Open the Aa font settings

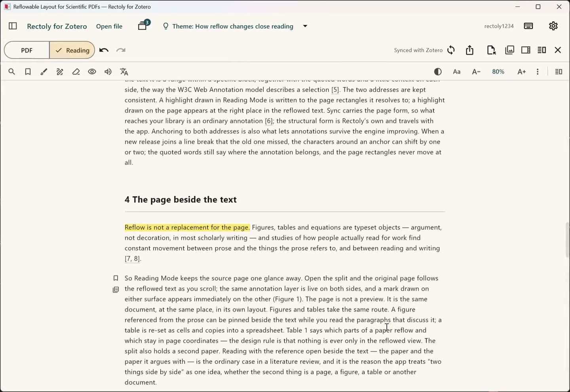click(x=457, y=72)
